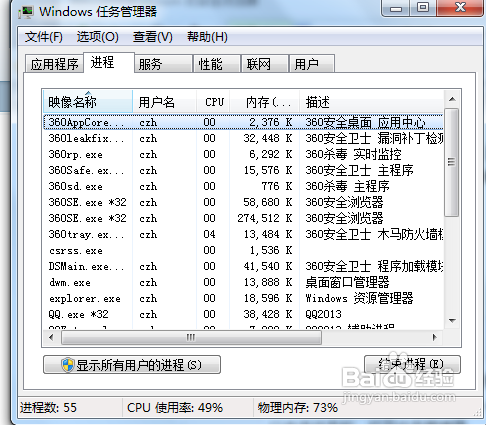Select the 360sd.exe process
Image resolution: width=486 pixels, height=425 pixels.
[243, 186]
